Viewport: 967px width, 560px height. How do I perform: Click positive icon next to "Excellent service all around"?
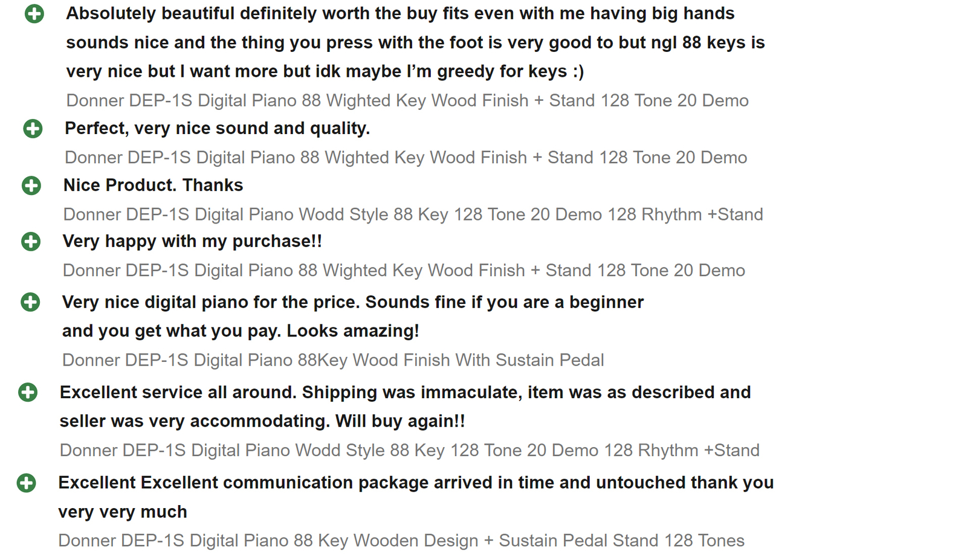[28, 392]
